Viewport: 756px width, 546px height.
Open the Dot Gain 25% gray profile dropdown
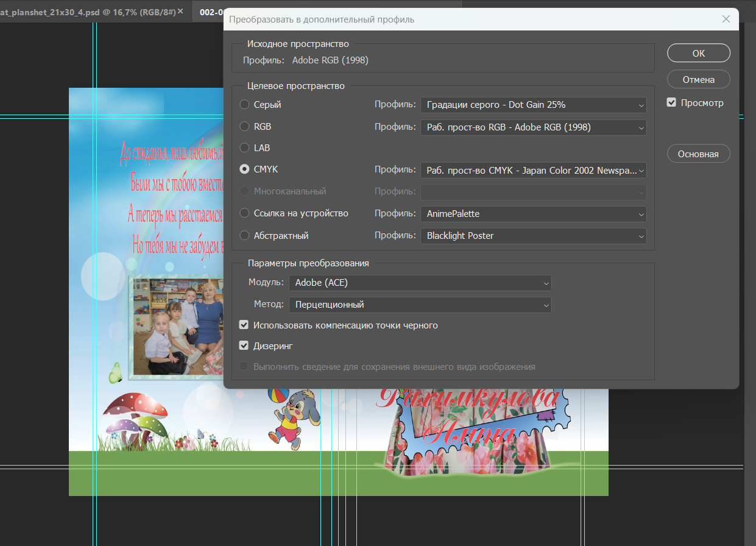click(533, 105)
